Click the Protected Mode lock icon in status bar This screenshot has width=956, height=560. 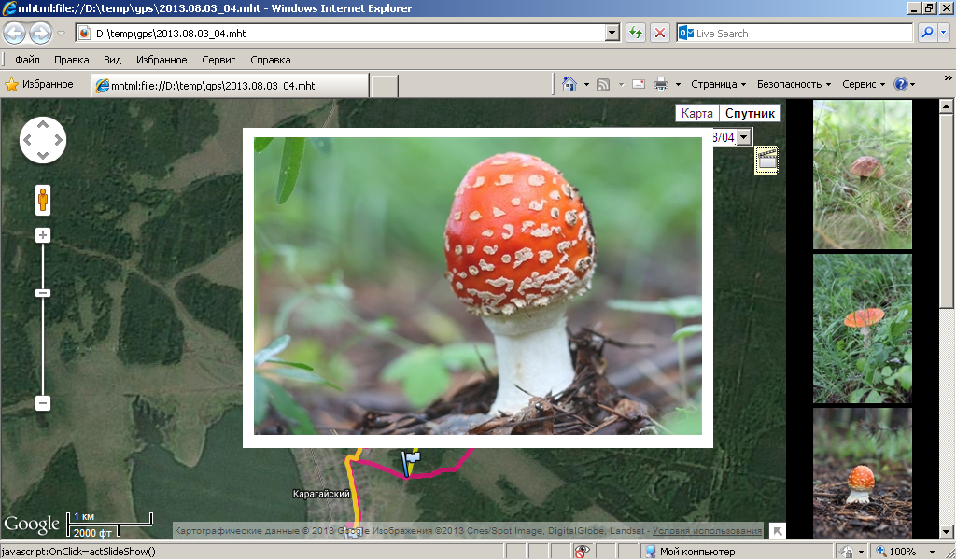[x=846, y=552]
